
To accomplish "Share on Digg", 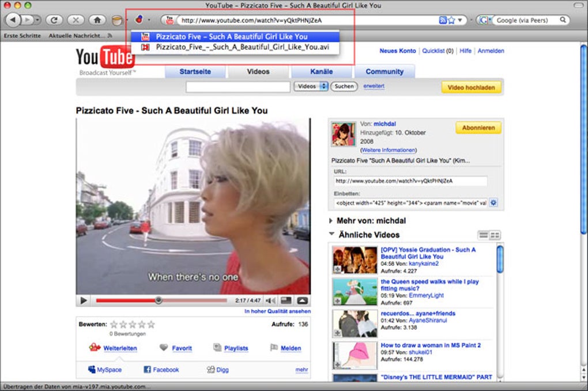I will tap(217, 370).
